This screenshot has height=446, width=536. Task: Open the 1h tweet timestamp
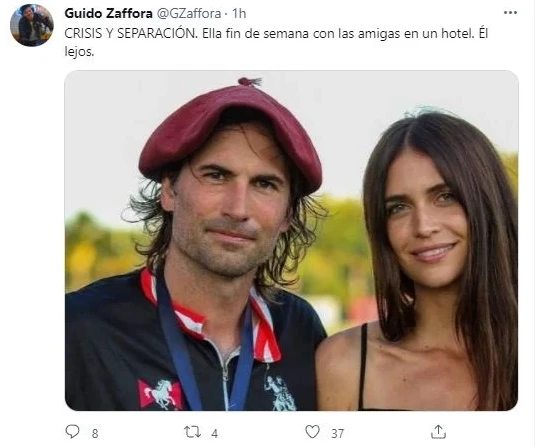coord(239,13)
